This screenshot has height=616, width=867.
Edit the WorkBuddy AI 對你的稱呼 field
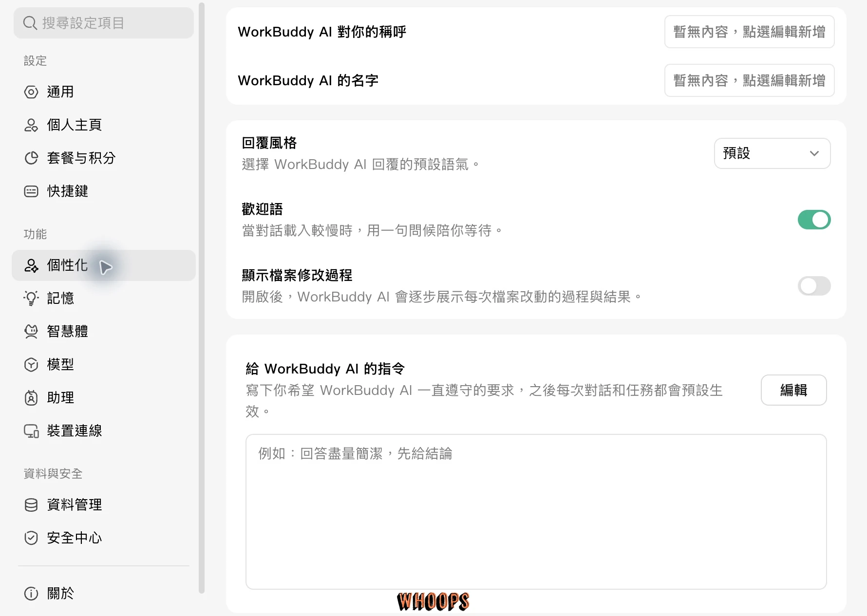(x=749, y=32)
